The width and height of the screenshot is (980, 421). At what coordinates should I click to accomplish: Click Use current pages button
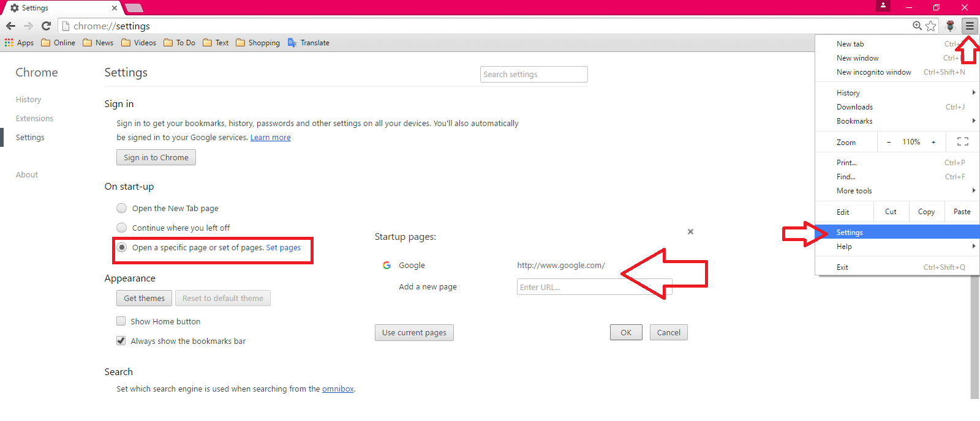pyautogui.click(x=414, y=332)
